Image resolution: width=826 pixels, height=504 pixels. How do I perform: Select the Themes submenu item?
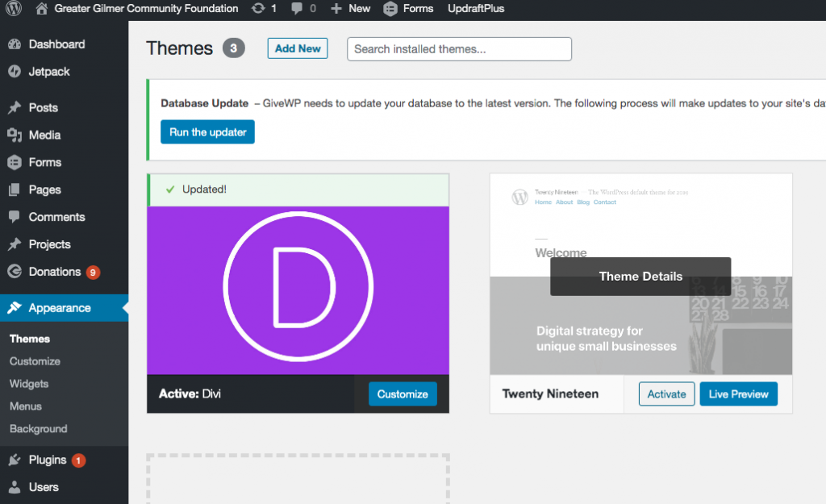click(x=30, y=339)
